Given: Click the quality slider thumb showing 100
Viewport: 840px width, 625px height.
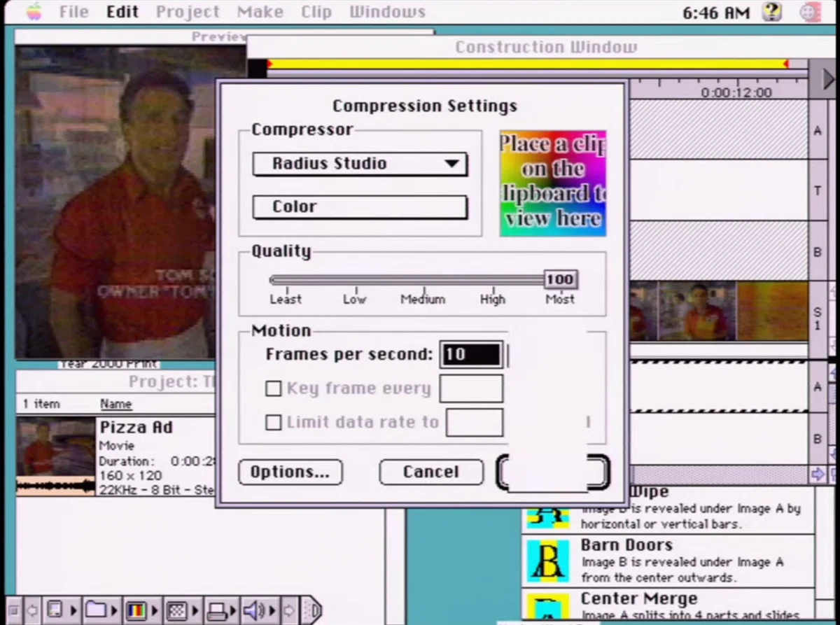Looking at the screenshot, I should coord(560,280).
